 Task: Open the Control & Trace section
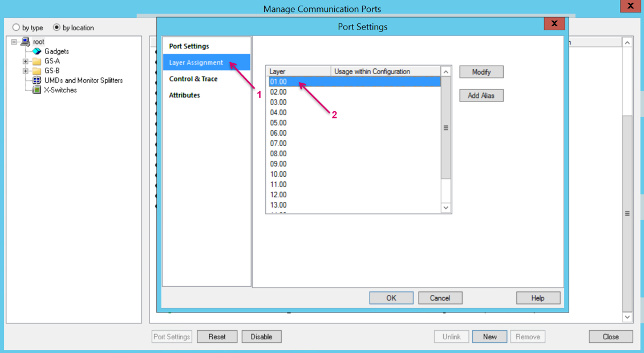pyautogui.click(x=193, y=79)
